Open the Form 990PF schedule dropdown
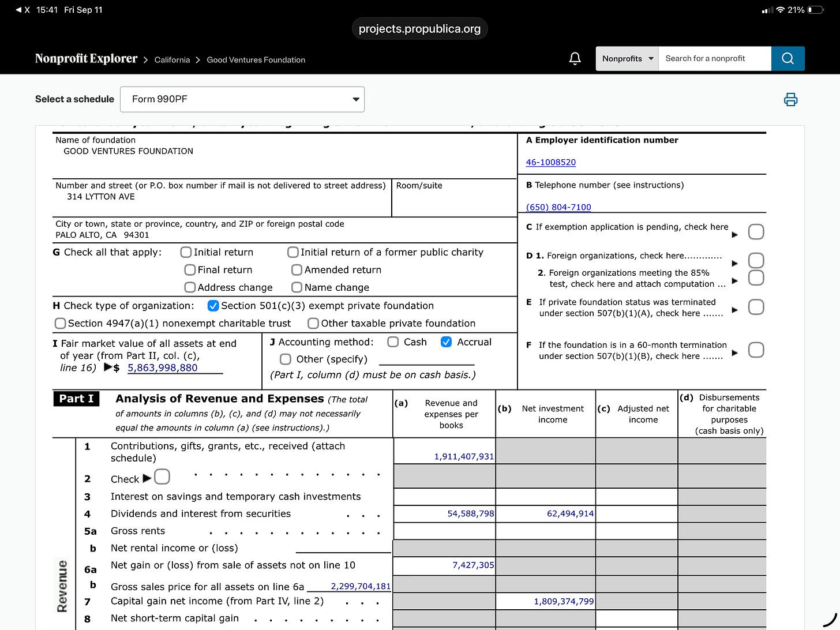Image resolution: width=840 pixels, height=630 pixels. point(242,99)
